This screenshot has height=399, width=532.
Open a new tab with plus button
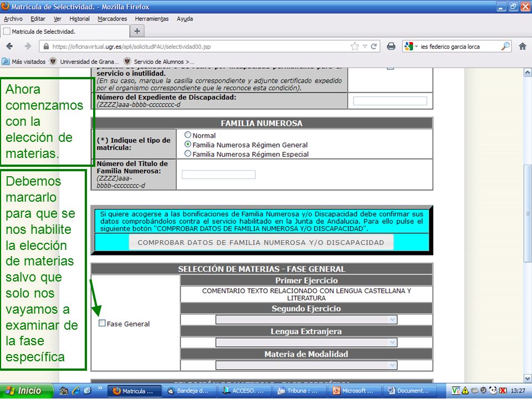137,31
